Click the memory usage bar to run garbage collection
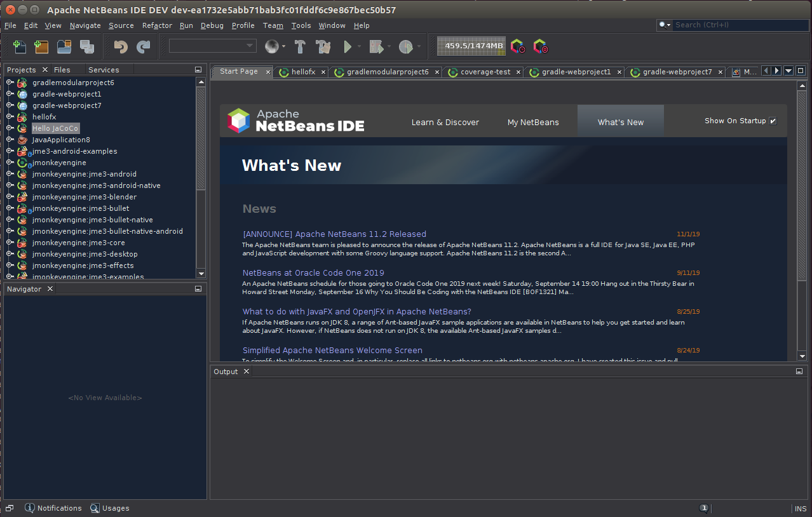 click(x=472, y=46)
